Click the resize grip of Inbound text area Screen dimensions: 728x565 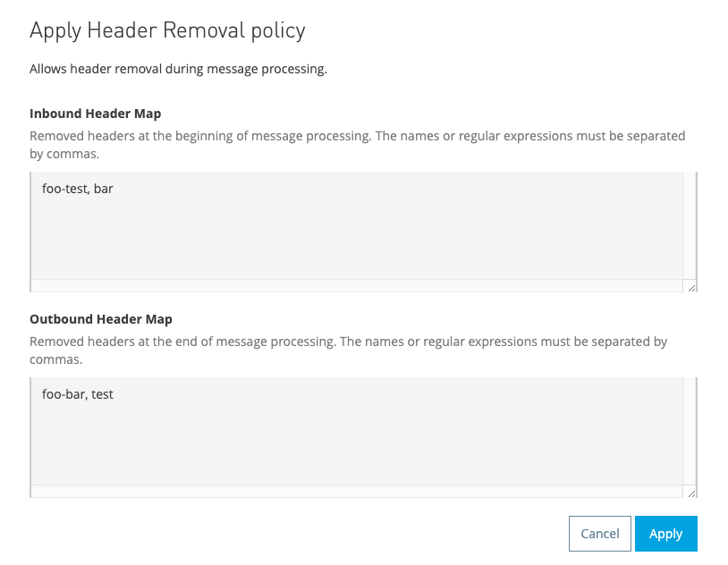691,287
